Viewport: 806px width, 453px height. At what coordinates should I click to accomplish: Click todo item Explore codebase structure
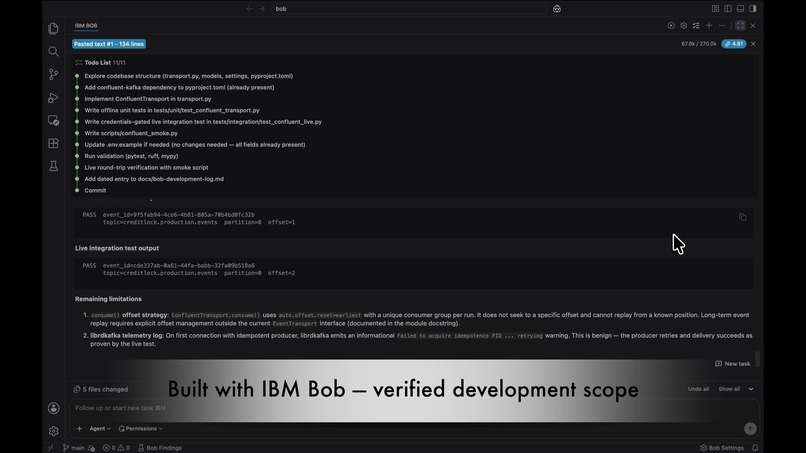189,76
